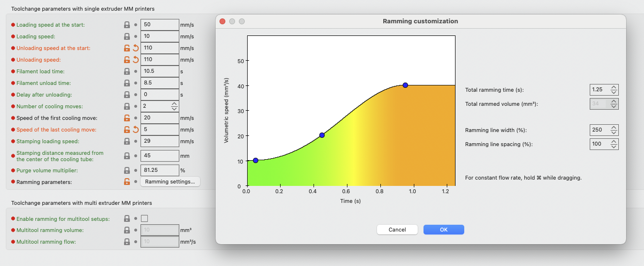Click lock icon for Multitool ramming volume

click(126, 230)
